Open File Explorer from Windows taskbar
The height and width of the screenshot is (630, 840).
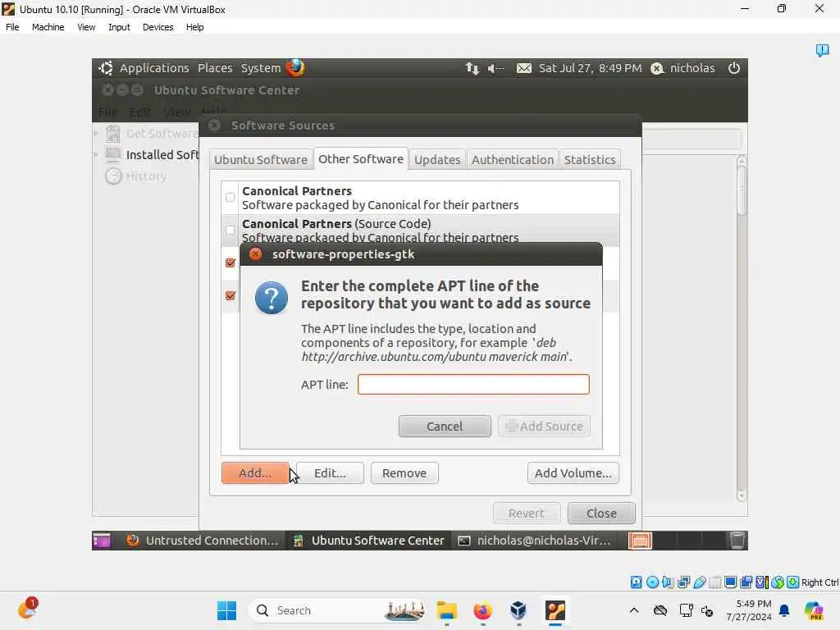pyautogui.click(x=446, y=610)
